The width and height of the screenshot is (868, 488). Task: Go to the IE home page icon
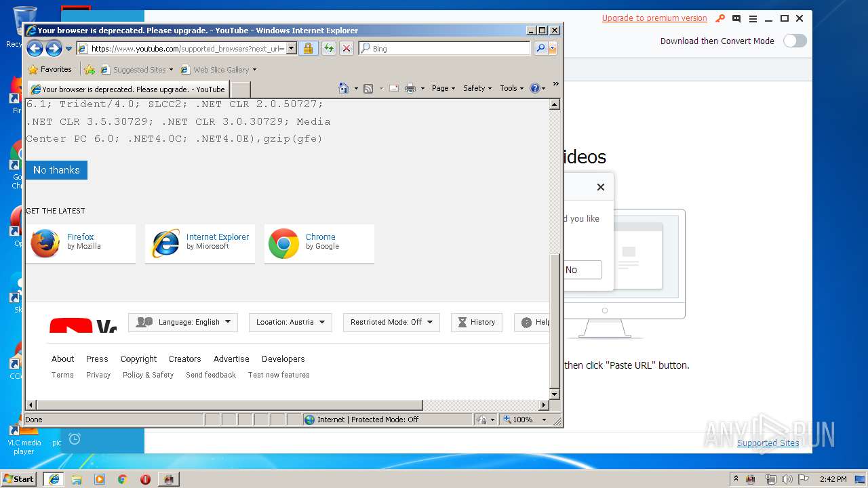[x=344, y=88]
